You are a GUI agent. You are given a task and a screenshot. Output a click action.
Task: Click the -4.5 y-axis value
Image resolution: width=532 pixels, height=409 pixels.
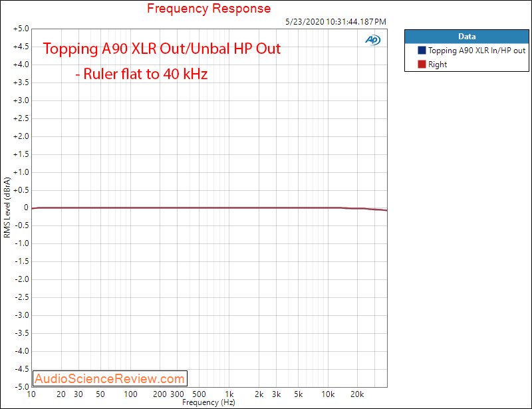pyautogui.click(x=22, y=369)
